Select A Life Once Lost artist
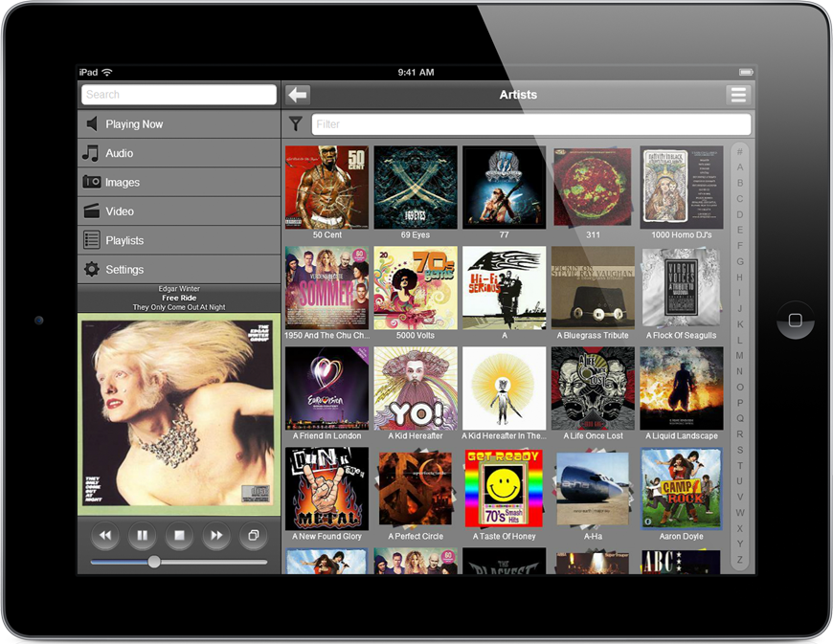Screen dimensions: 833x644 pos(593,389)
